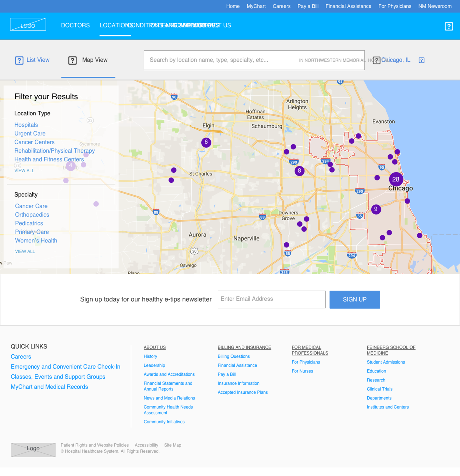Filter by Urgent Care
This screenshot has width=460, height=476.
pos(30,133)
